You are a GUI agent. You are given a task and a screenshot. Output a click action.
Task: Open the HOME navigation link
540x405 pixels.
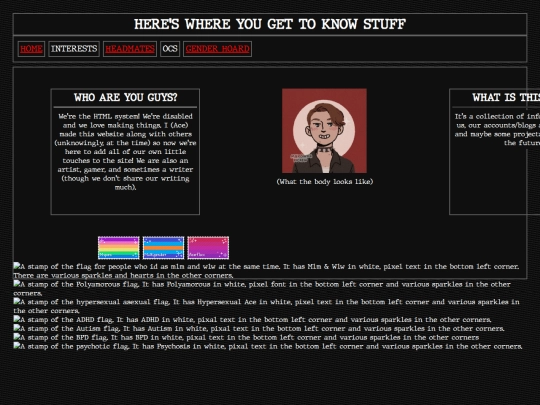pyautogui.click(x=31, y=49)
